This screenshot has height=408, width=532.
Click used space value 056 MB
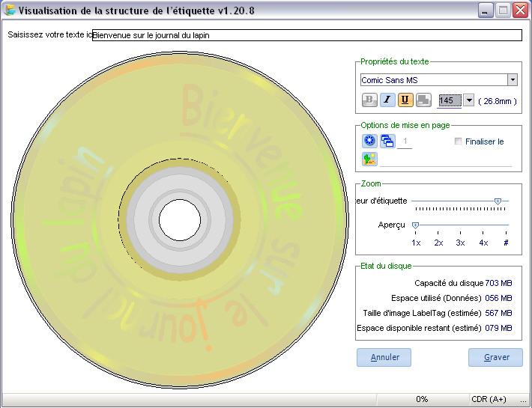[x=498, y=298]
